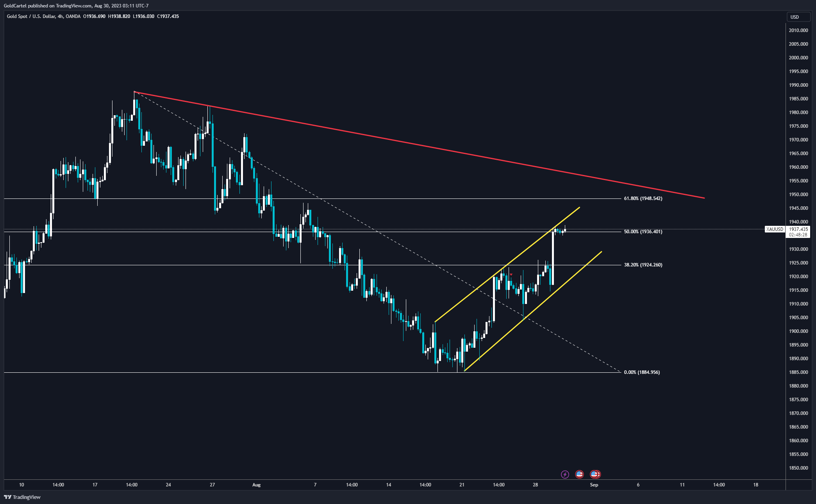The image size is (816, 504).
Task: Select the 50.00% (1936.401) Fibonacci label
Action: (643, 232)
